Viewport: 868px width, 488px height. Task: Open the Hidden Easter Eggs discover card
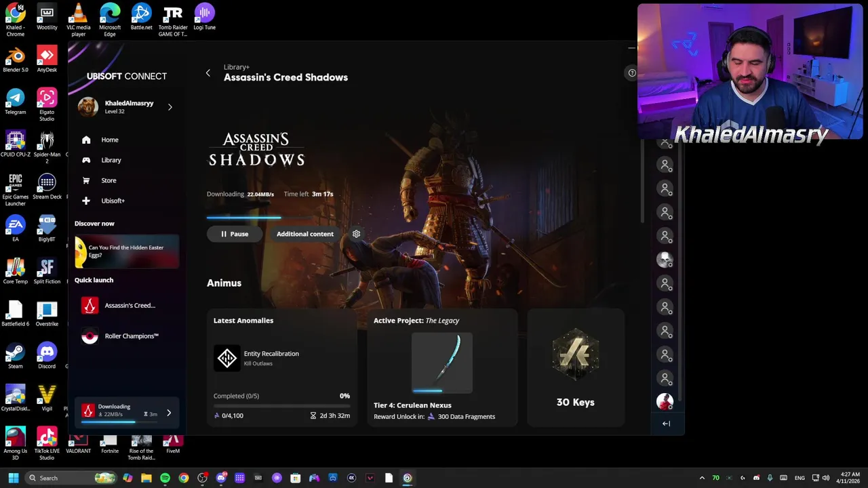click(127, 251)
